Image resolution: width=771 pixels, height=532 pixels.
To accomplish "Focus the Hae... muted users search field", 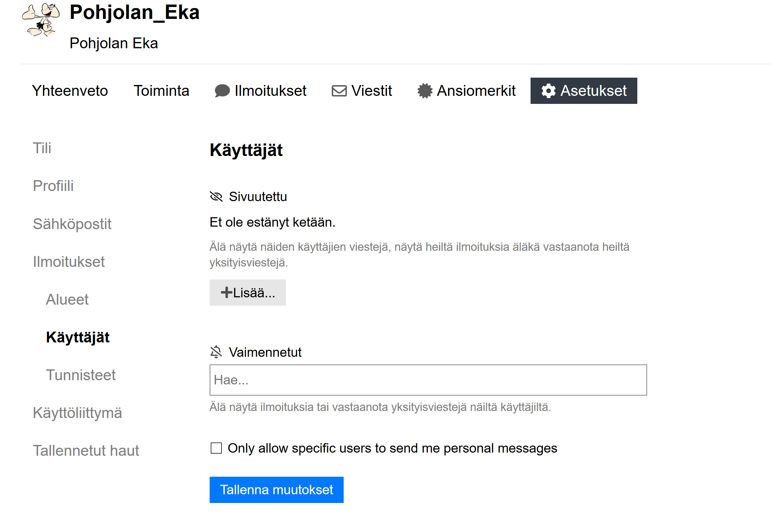I will tap(428, 380).
